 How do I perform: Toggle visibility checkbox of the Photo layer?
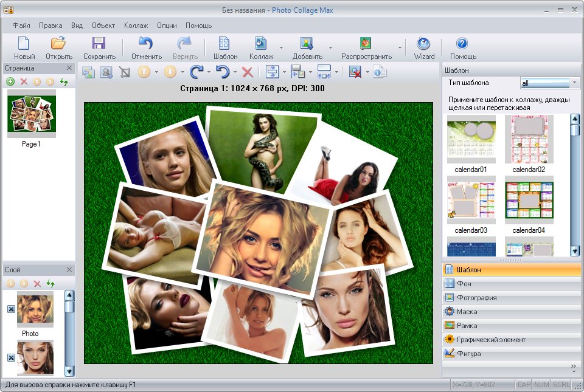pyautogui.click(x=11, y=309)
